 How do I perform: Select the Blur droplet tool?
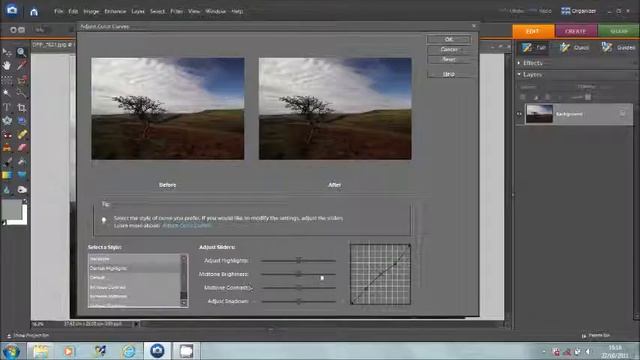7,190
